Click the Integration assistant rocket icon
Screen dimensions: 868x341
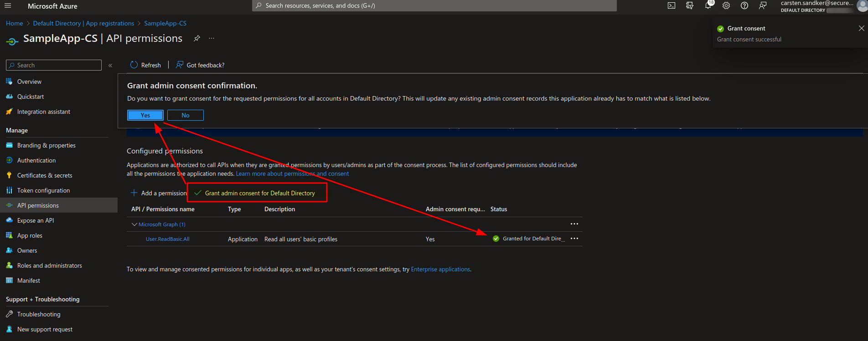(9, 112)
